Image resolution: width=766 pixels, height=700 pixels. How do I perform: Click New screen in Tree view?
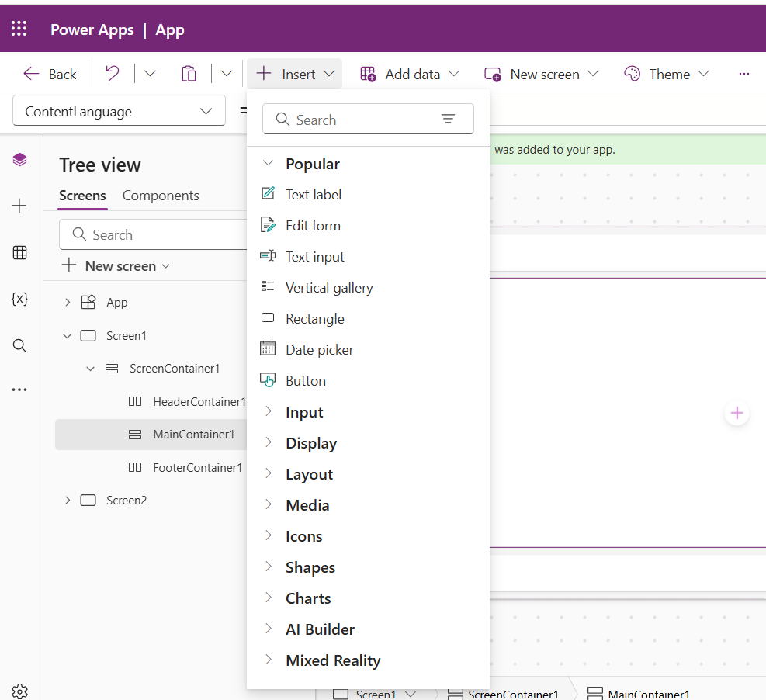[116, 265]
